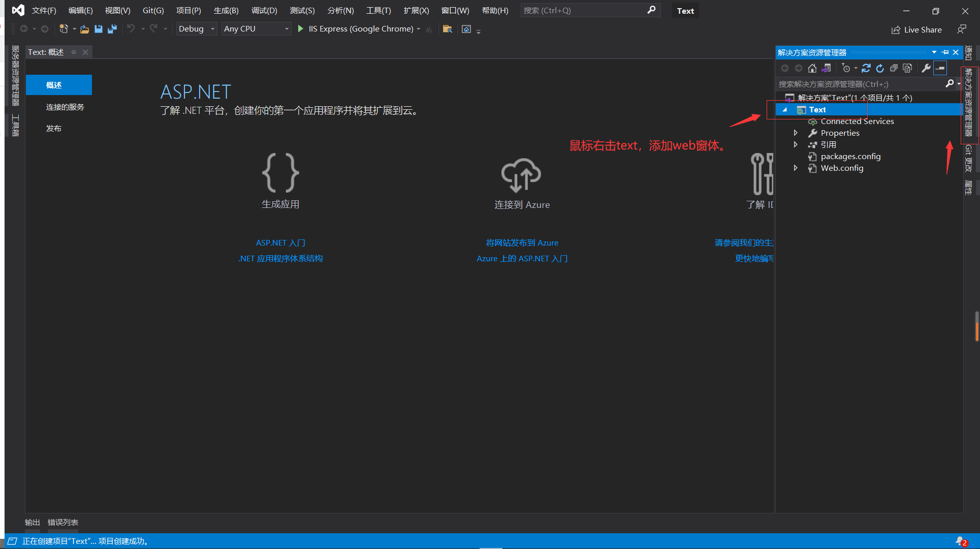Collapse the Text project node
The image size is (980, 549).
coord(785,110)
